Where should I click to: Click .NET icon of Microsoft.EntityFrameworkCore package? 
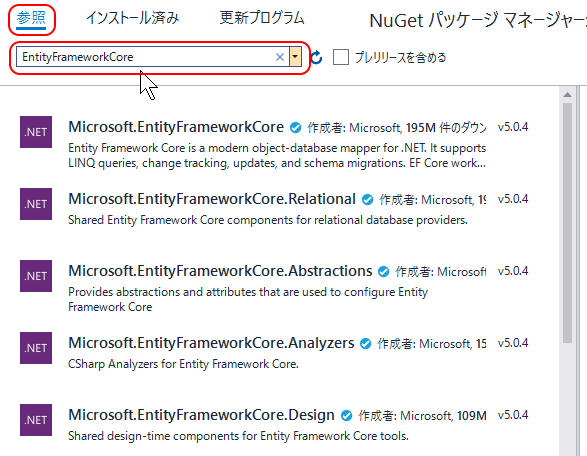(36, 132)
